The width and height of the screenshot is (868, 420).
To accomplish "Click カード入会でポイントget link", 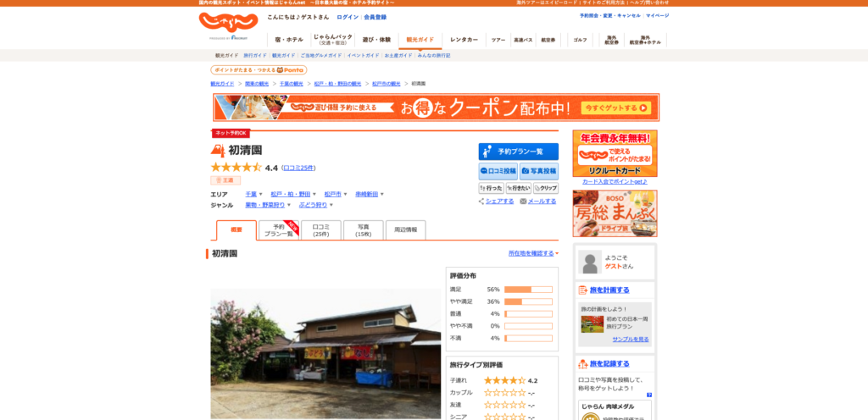I will 615,181.
